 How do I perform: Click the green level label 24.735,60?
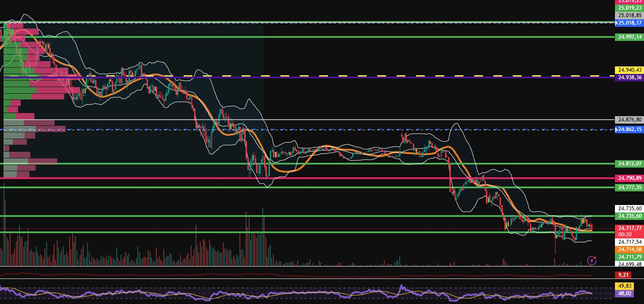629,216
